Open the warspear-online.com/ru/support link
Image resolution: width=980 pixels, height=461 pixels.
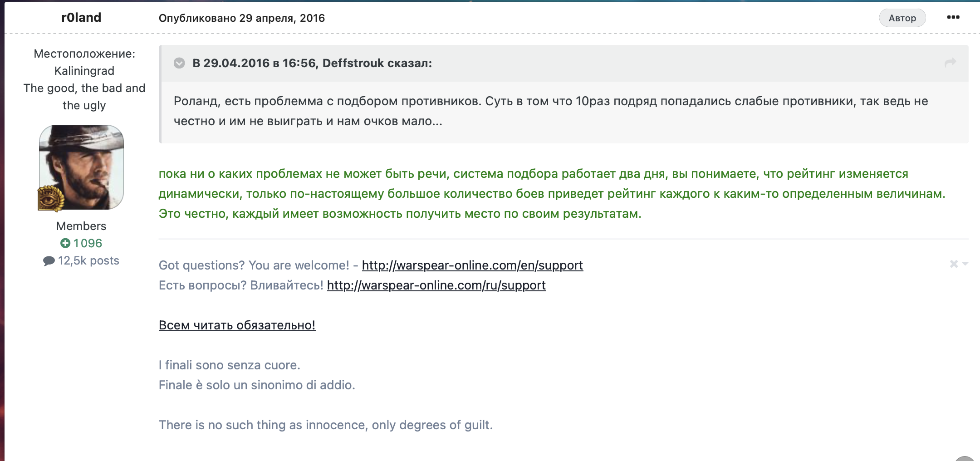(436, 285)
